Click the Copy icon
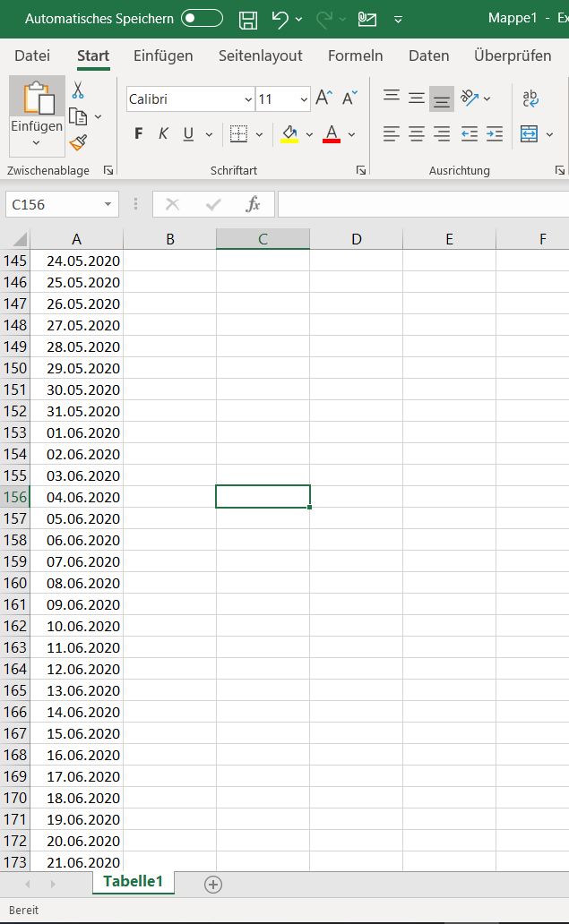Viewport: 569px width, 924px height. [78, 116]
